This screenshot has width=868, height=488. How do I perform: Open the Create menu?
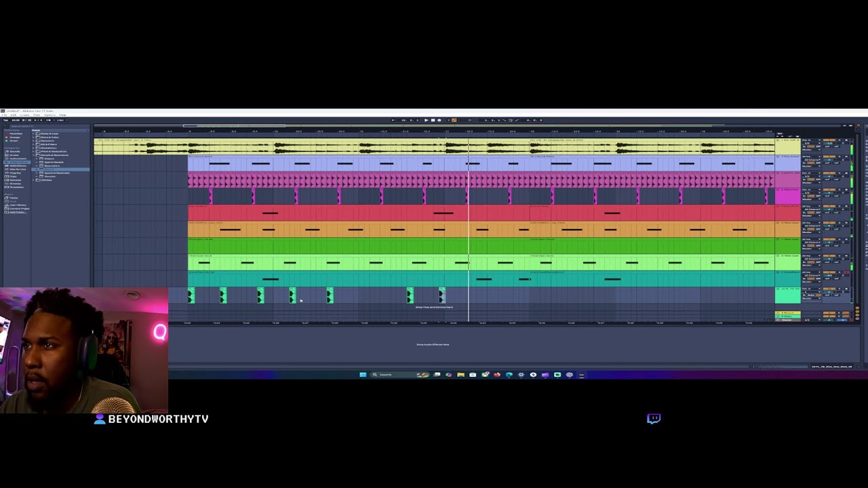25,115
